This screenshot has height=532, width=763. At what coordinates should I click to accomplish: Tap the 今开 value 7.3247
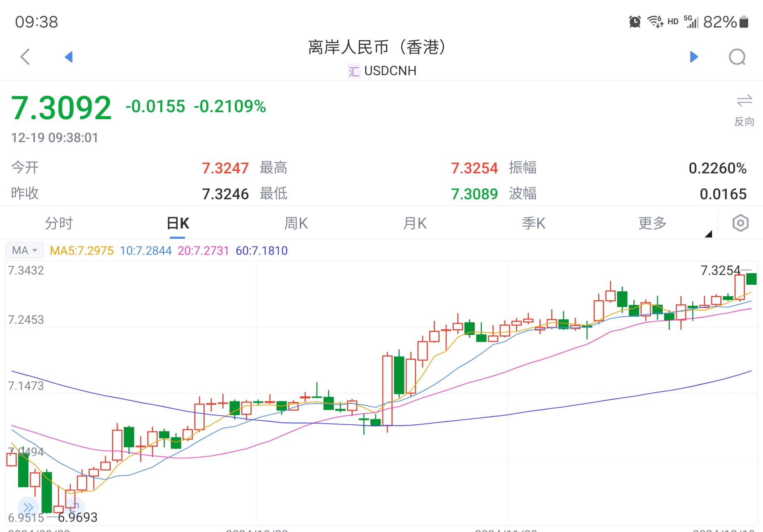225,168
